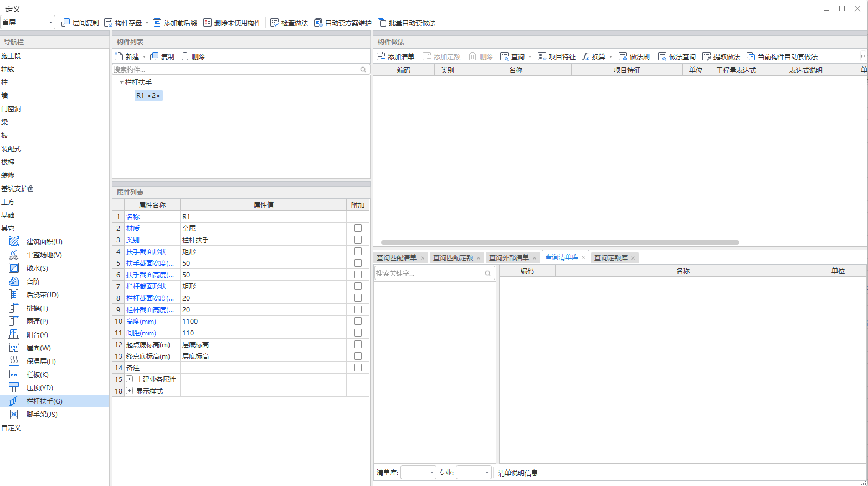
Task: Check the 附加 checkbox for 材质 row
Action: click(358, 228)
